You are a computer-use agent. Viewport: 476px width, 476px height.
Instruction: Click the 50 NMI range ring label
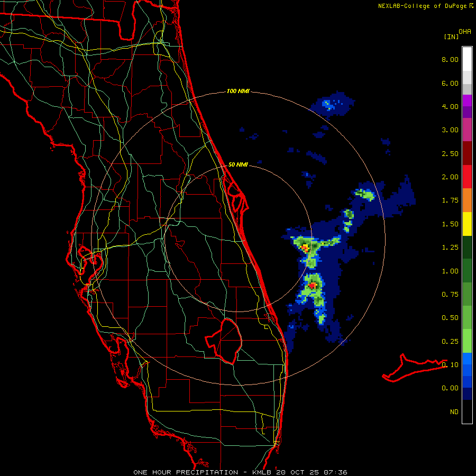tap(238, 164)
